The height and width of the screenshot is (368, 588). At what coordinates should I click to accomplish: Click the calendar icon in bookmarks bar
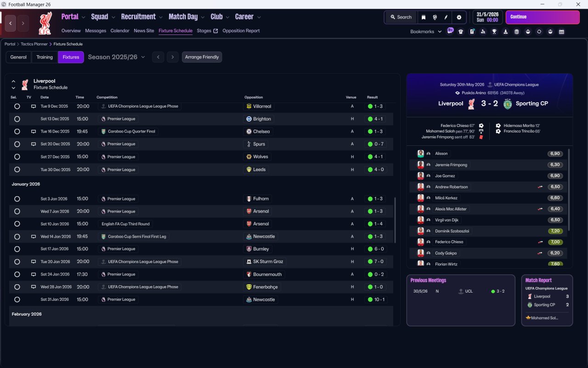(561, 32)
